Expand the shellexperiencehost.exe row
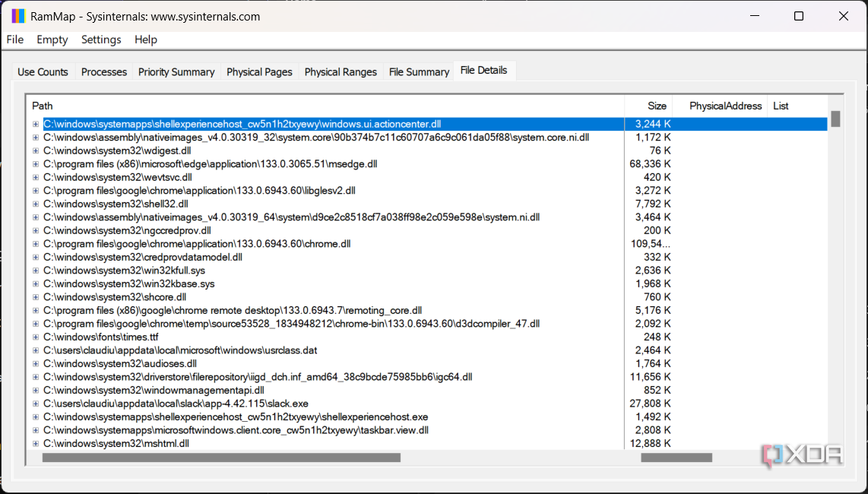The image size is (868, 494). click(36, 416)
